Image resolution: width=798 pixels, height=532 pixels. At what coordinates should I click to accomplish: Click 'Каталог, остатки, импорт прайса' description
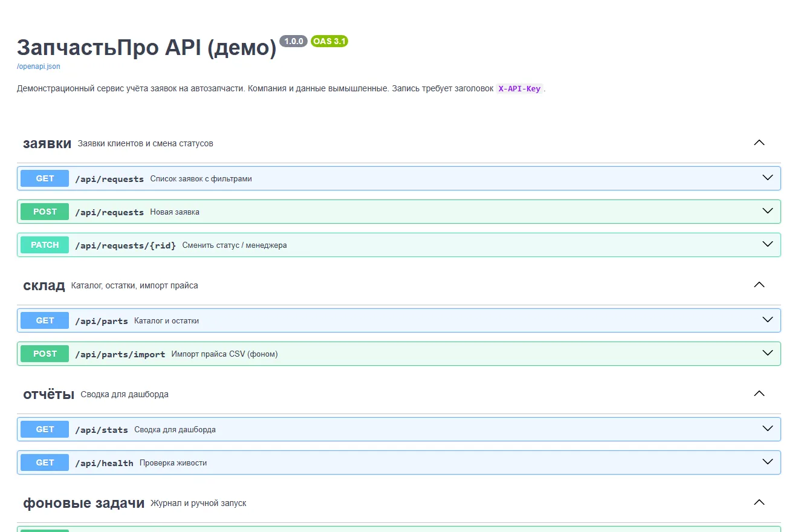click(135, 285)
